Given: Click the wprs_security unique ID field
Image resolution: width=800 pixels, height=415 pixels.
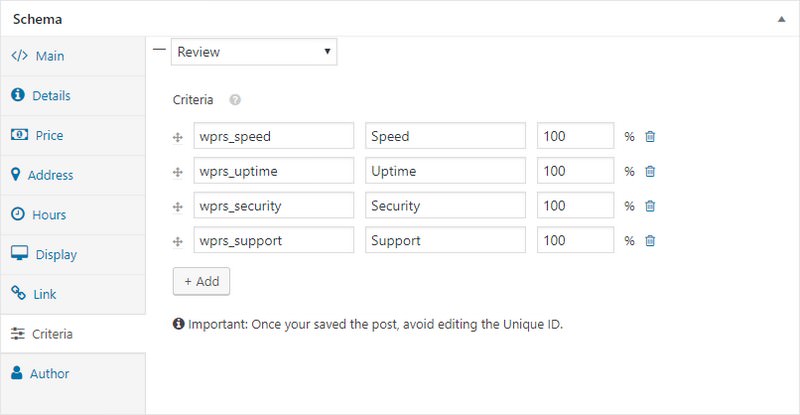Looking at the screenshot, I should (273, 205).
